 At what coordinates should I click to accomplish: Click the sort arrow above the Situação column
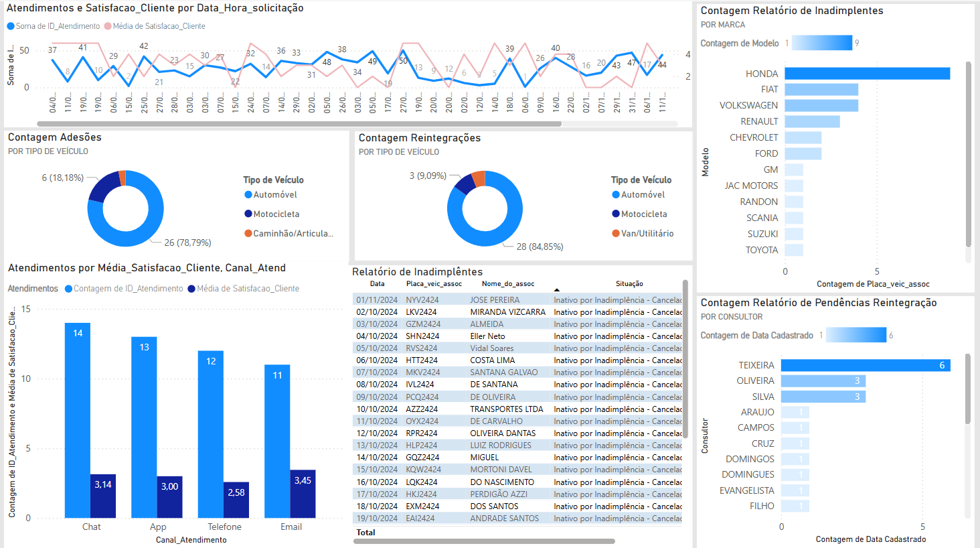pos(556,290)
